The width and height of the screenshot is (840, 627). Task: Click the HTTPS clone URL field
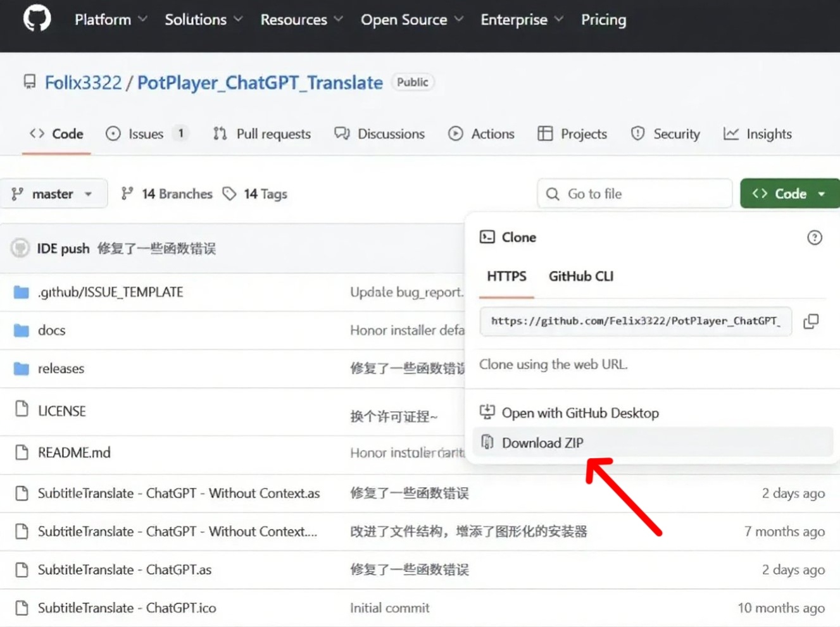click(x=636, y=321)
